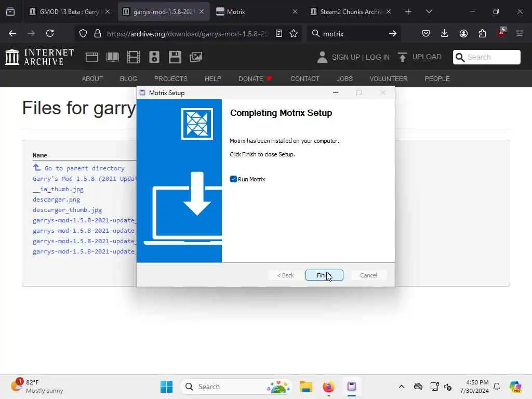Screen dimensions: 532x399
Task: Open the DONATE menu item
Action: click(x=255, y=79)
